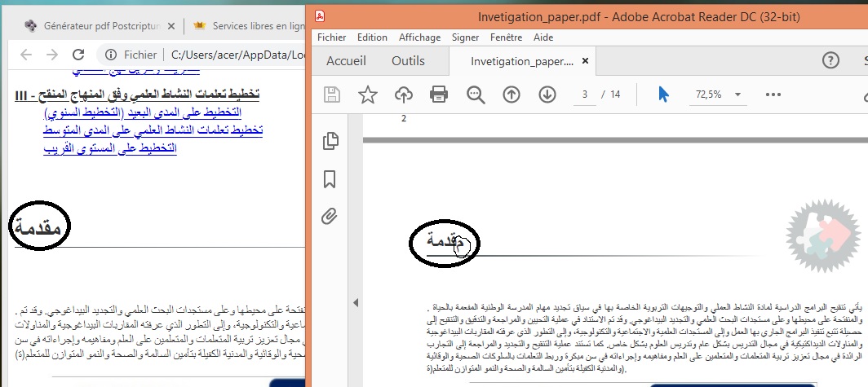This screenshot has width=868, height=387.
Task: Close the Générateur pdf Postscript browser tab
Action: pyautogui.click(x=171, y=25)
